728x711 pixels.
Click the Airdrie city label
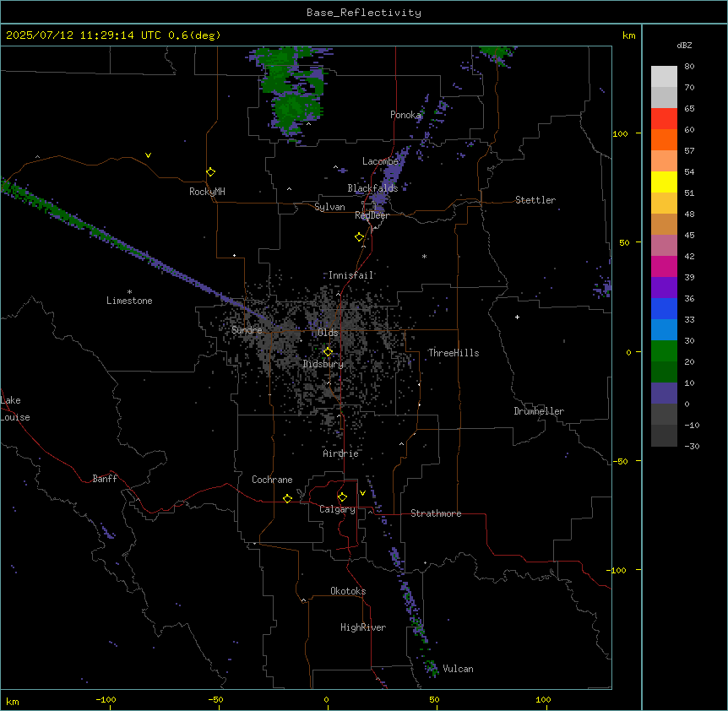point(341,453)
